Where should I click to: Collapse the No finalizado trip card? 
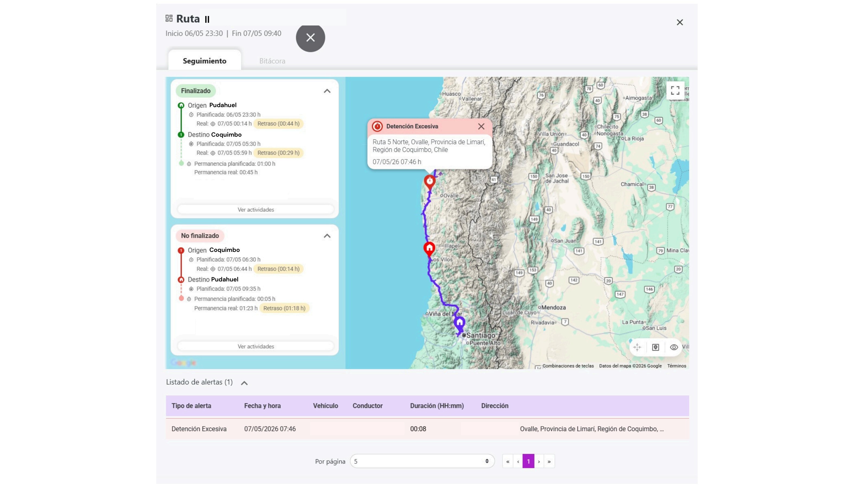tap(327, 236)
